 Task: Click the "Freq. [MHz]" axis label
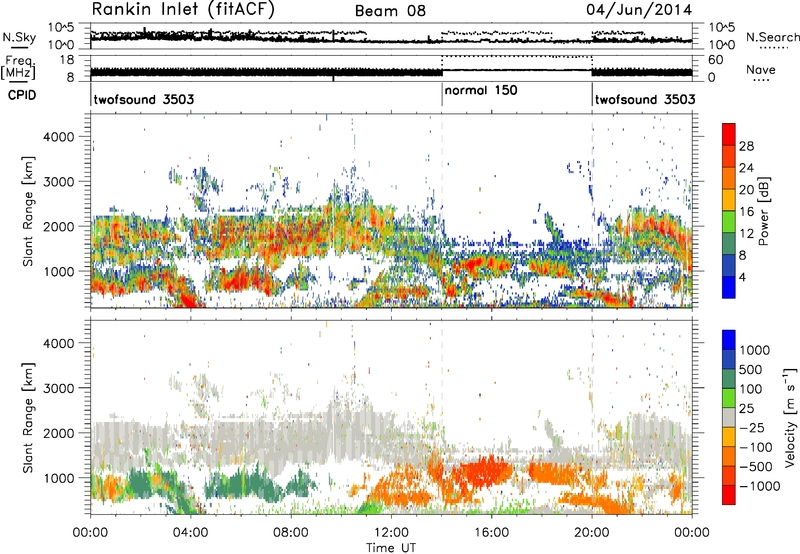click(18, 67)
